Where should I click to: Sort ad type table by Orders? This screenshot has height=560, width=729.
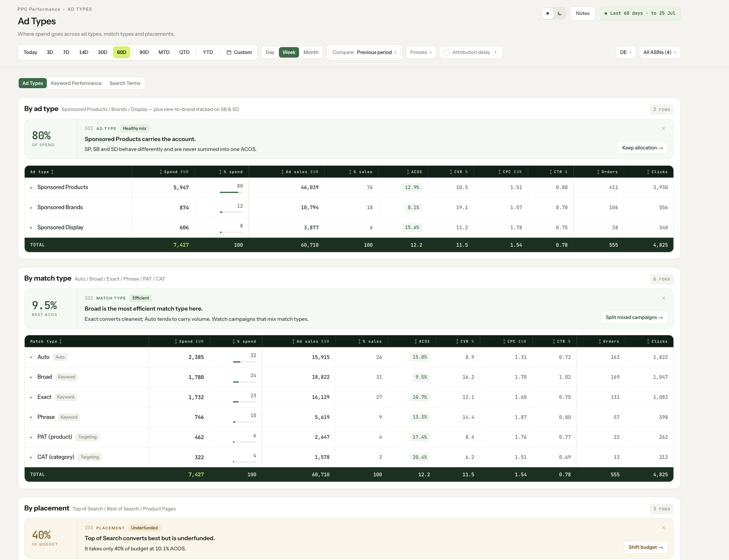click(x=607, y=172)
